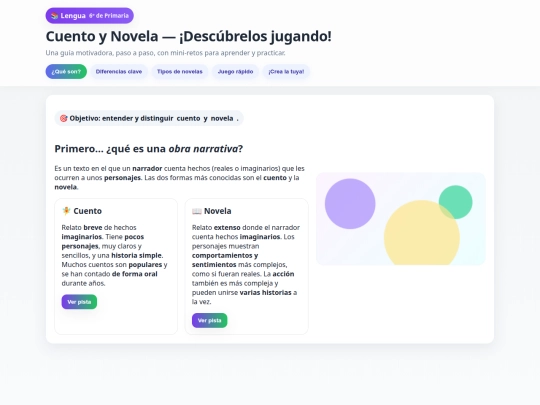
Task: Click the bold word personajes in intro paragraph
Action: tap(122, 178)
